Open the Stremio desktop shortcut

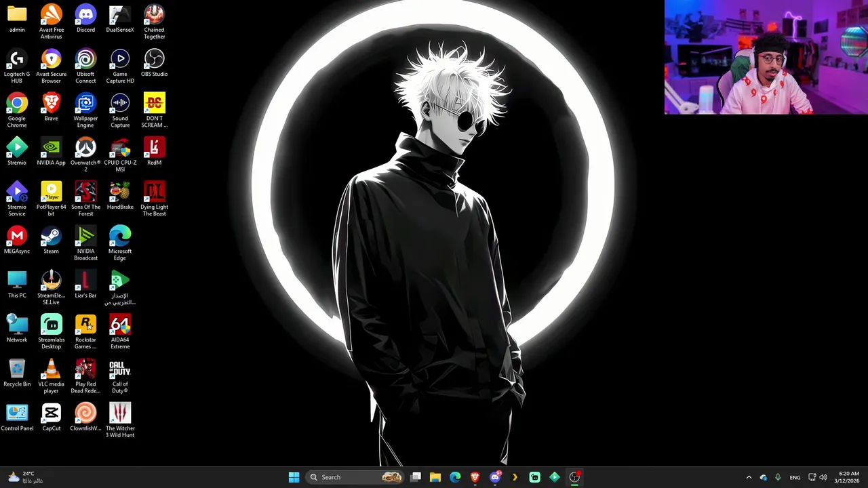point(17,152)
